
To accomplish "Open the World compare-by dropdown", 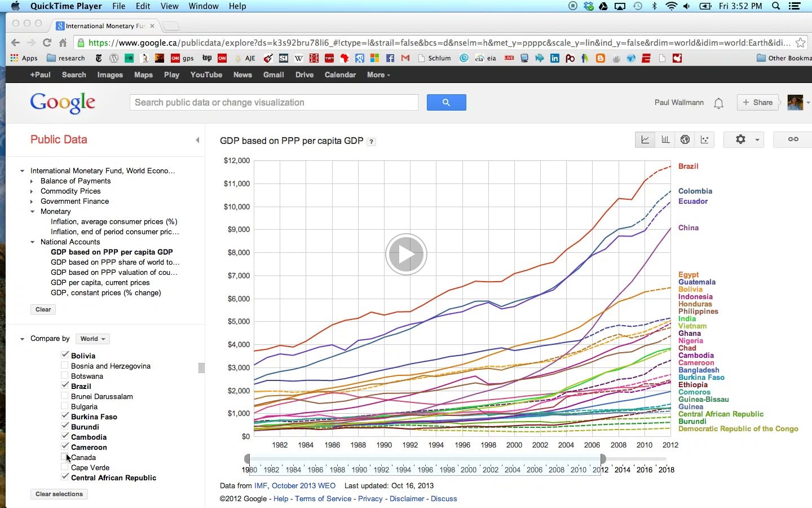I will point(92,339).
